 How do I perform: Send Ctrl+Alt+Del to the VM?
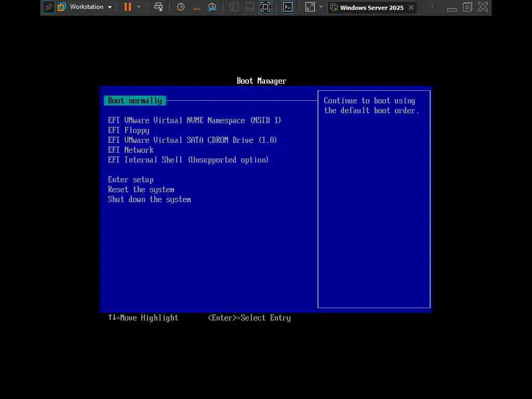[x=158, y=7]
